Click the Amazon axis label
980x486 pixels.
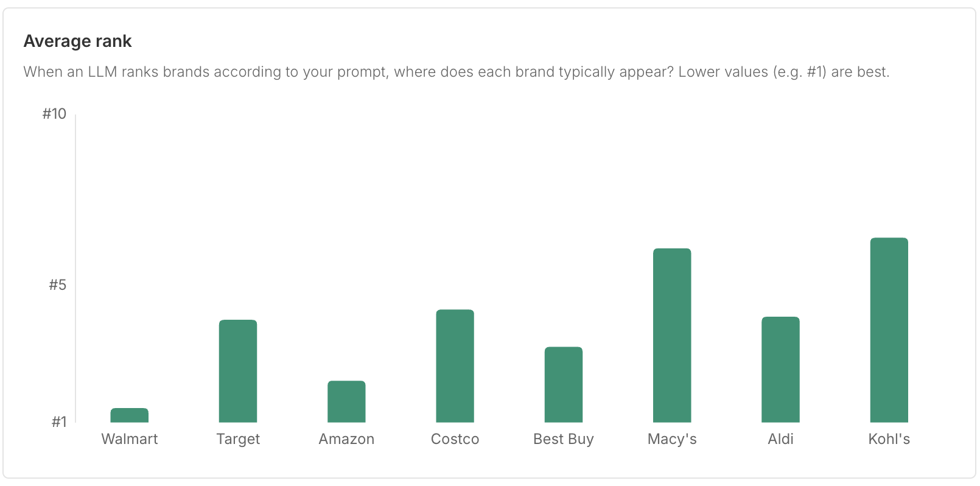[346, 439]
